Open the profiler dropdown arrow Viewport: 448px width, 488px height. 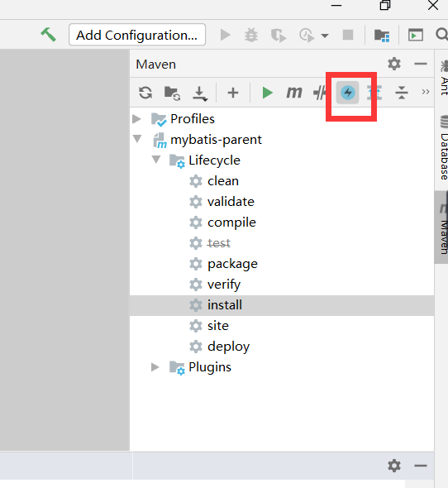click(325, 36)
